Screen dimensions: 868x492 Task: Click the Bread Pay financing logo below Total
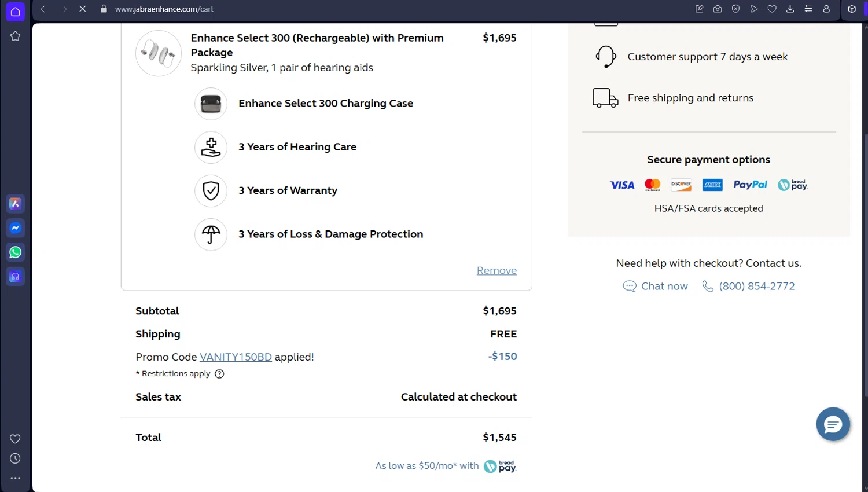(x=500, y=466)
